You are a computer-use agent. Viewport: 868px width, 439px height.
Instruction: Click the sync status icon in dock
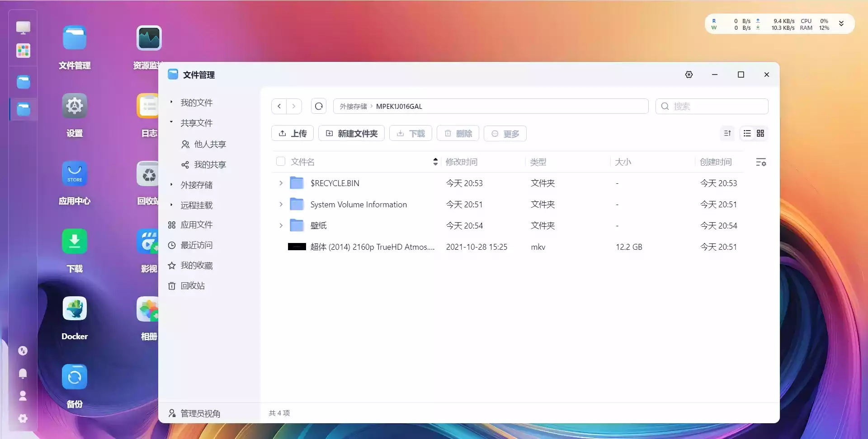(23, 351)
